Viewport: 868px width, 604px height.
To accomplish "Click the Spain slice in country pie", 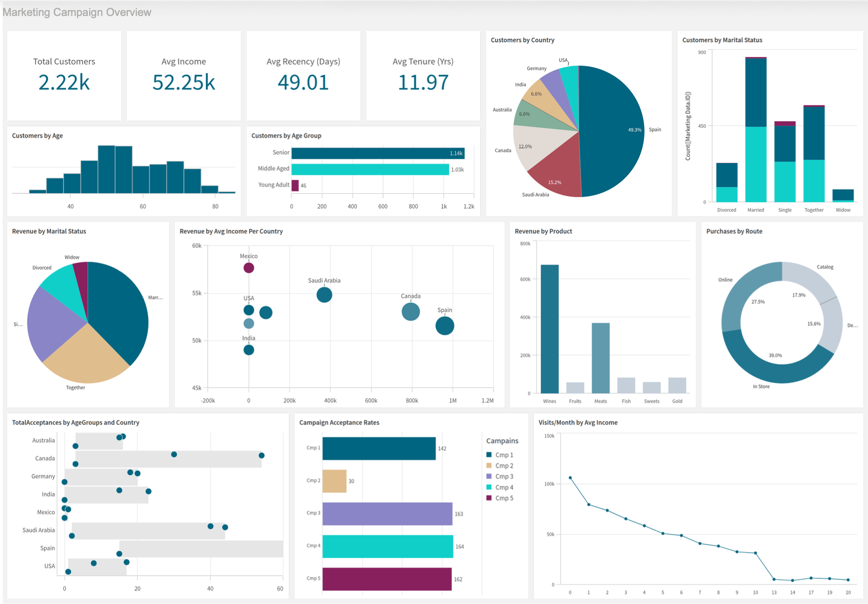I will coord(612,131).
